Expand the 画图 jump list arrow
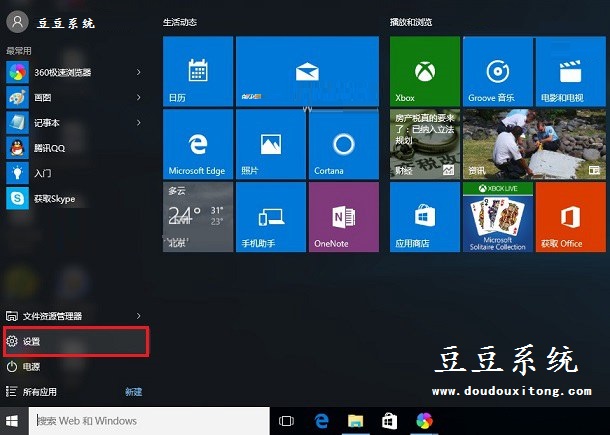This screenshot has width=610, height=435. [138, 98]
